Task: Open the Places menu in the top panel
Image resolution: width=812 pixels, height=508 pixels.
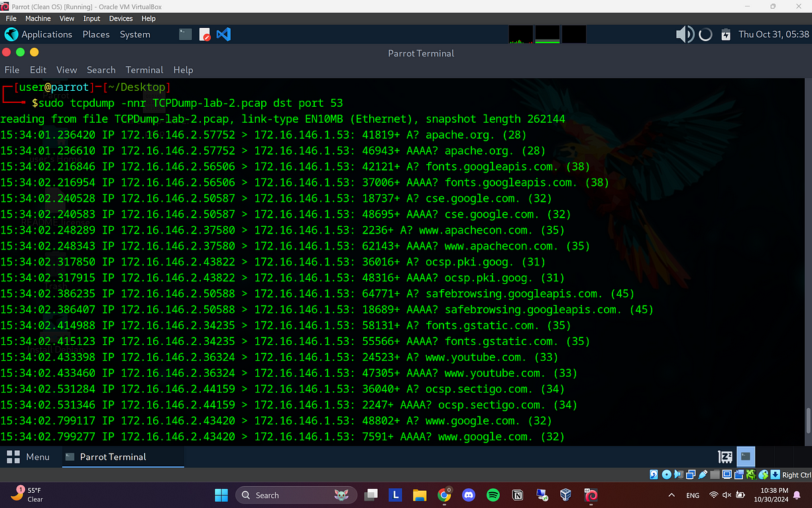Action: tap(96, 34)
